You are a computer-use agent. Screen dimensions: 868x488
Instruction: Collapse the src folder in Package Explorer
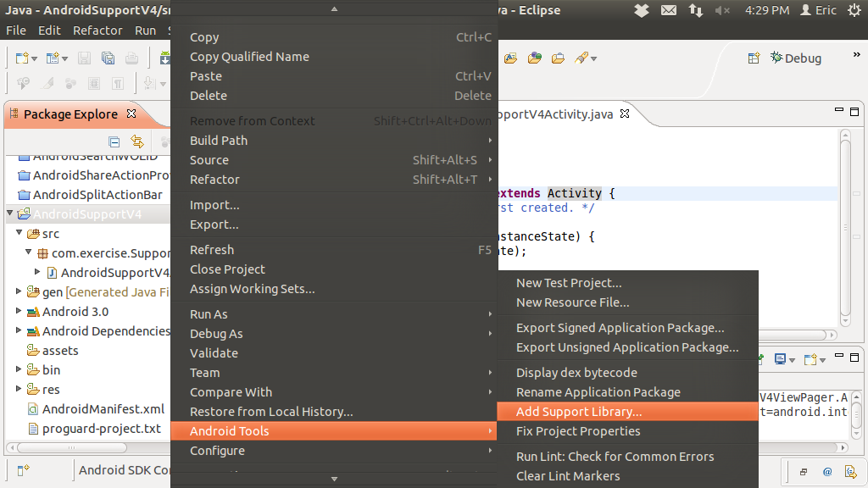click(19, 234)
